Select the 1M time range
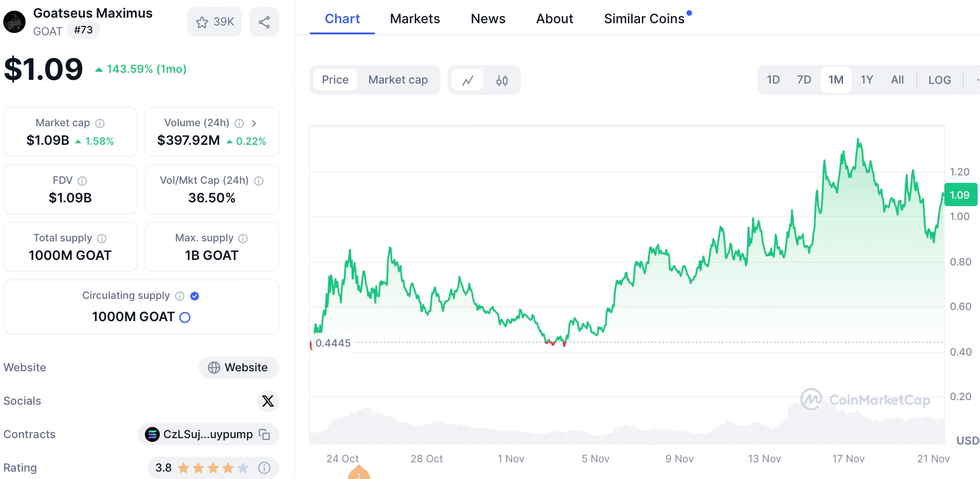Viewport: 980px width, 479px height. pyautogui.click(x=836, y=80)
